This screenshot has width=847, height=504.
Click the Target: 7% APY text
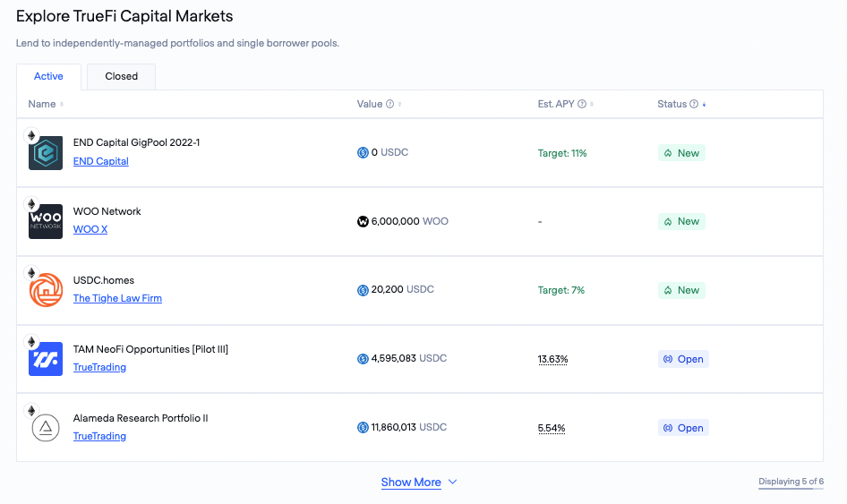coord(561,291)
